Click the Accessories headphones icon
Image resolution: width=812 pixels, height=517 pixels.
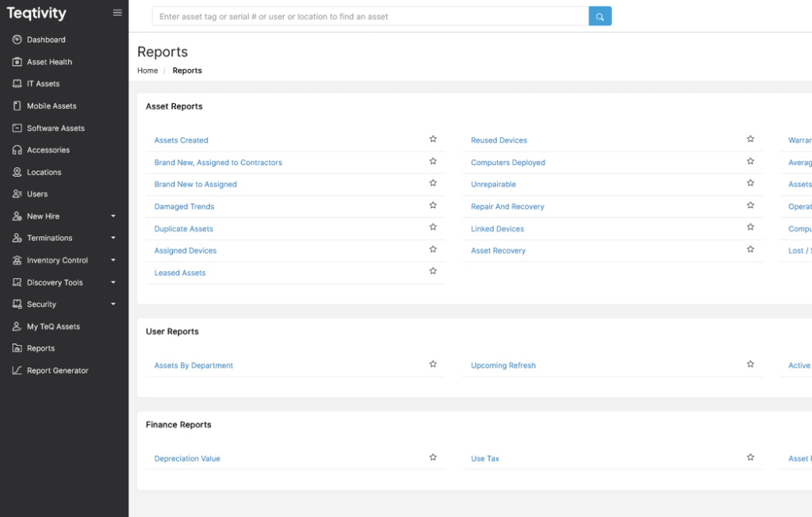pos(17,150)
